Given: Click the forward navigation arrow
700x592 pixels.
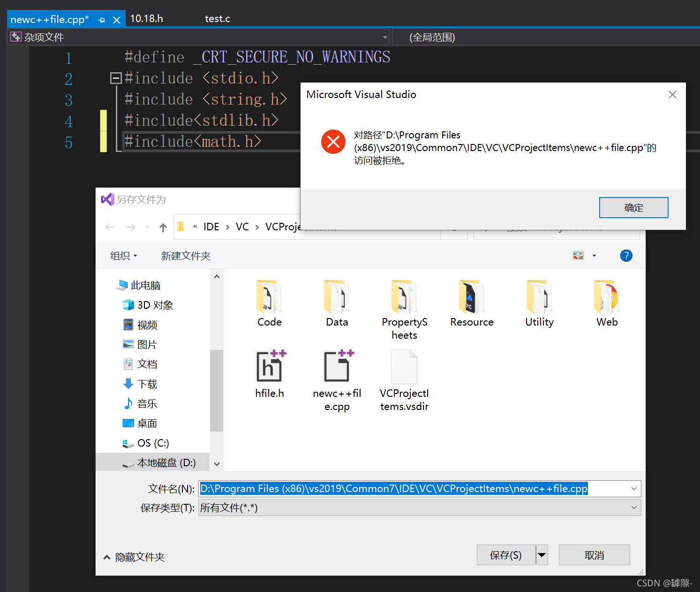Looking at the screenshot, I should coord(131,228).
